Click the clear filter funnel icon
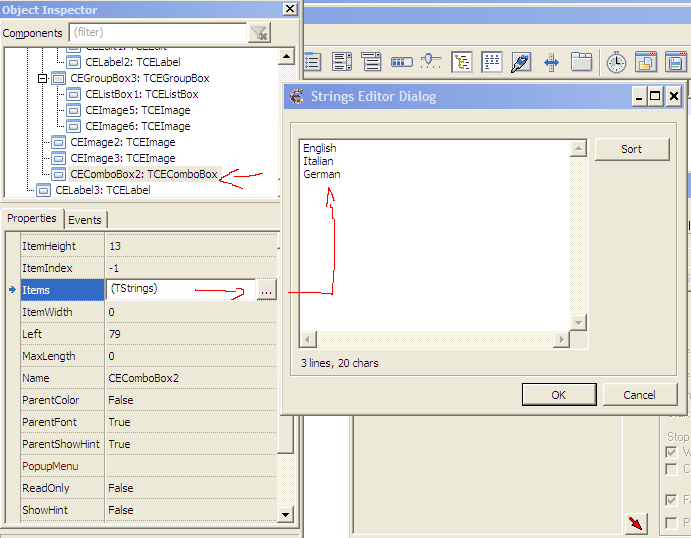 point(259,33)
